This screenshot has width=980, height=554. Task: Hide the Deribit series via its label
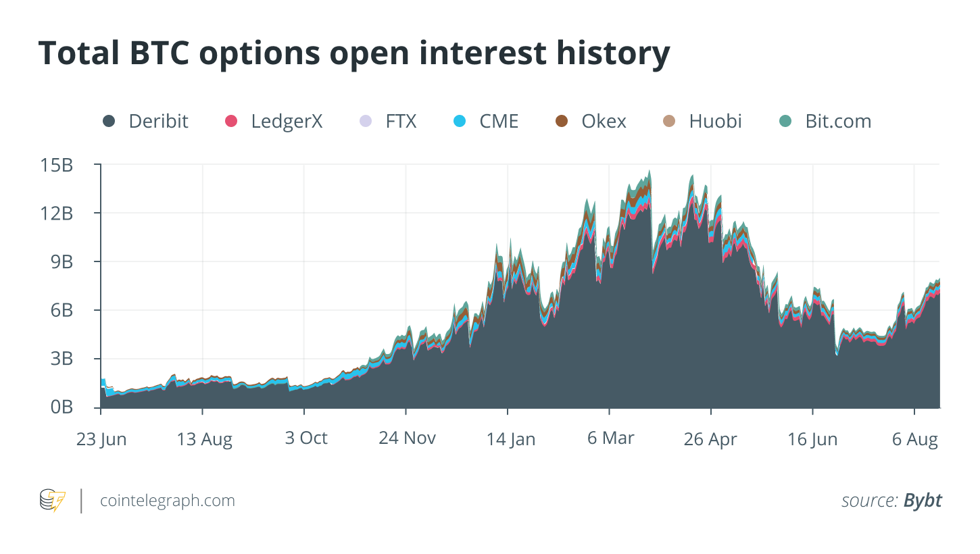pyautogui.click(x=159, y=122)
